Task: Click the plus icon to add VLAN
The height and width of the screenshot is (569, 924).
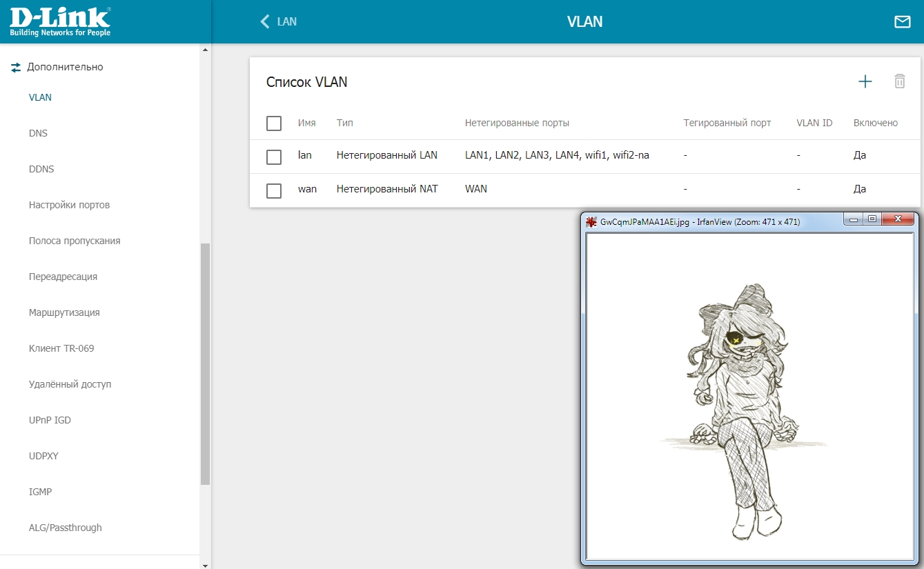Action: point(865,82)
